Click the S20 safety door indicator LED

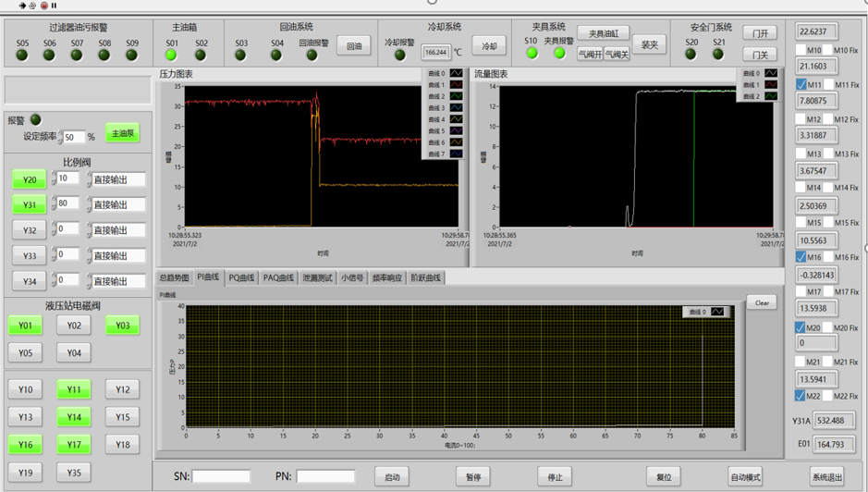point(691,54)
